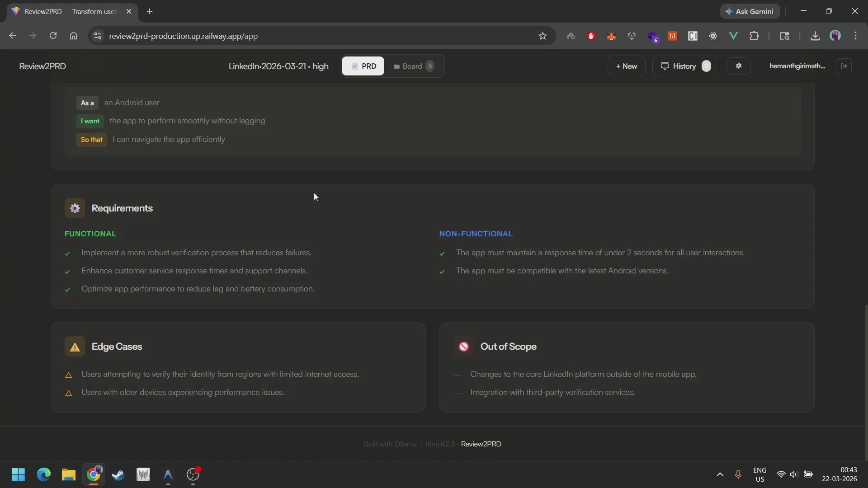Open a new browser tab

150,11
